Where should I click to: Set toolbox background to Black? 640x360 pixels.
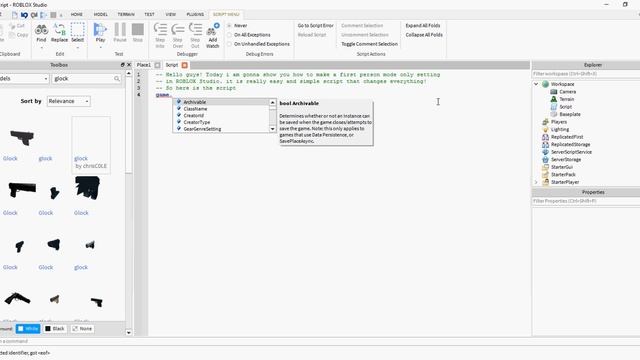[x=55, y=329]
